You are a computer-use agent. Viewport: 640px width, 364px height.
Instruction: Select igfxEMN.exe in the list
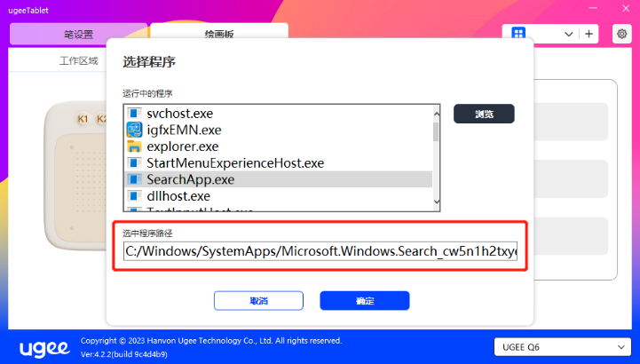tap(278, 130)
